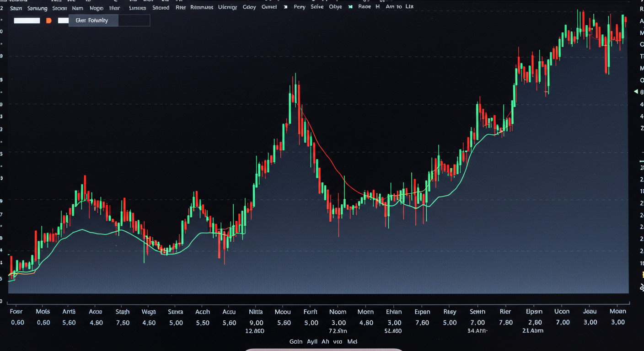Select the Rsey axis label
Viewport: 644px width, 351px height.
click(x=450, y=312)
